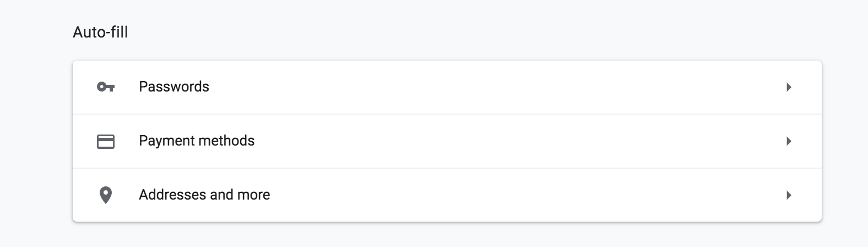Click the word "Addresses" in the last row
Viewport: 868px width, 247px height.
172,195
